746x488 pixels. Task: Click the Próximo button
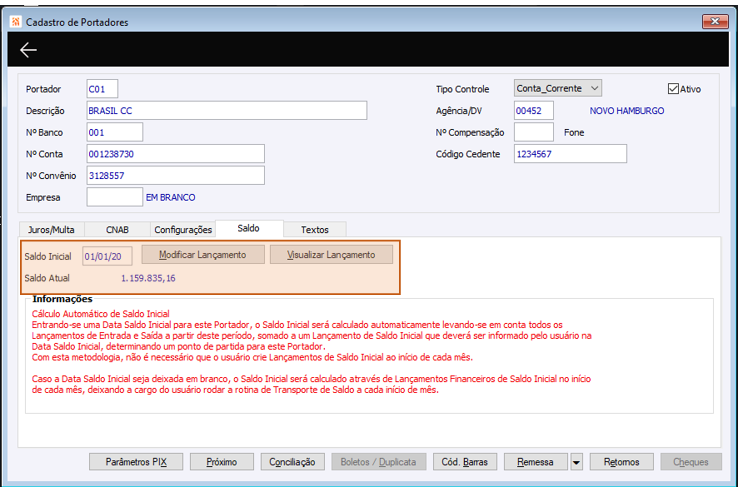tap(222, 462)
